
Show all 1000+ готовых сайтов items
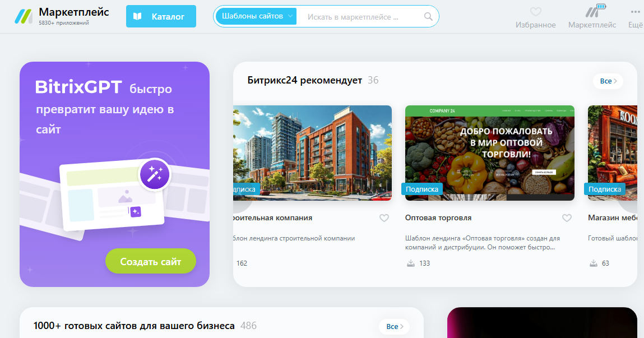pyautogui.click(x=394, y=326)
